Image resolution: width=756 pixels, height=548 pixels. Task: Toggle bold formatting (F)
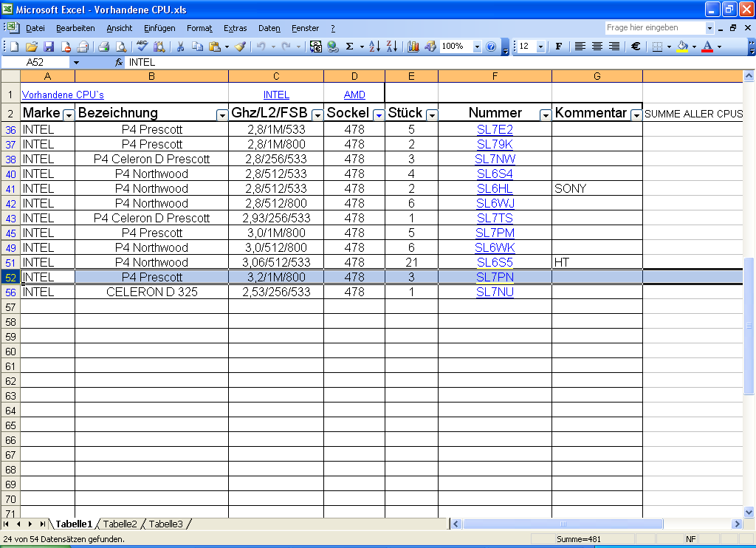(x=559, y=47)
